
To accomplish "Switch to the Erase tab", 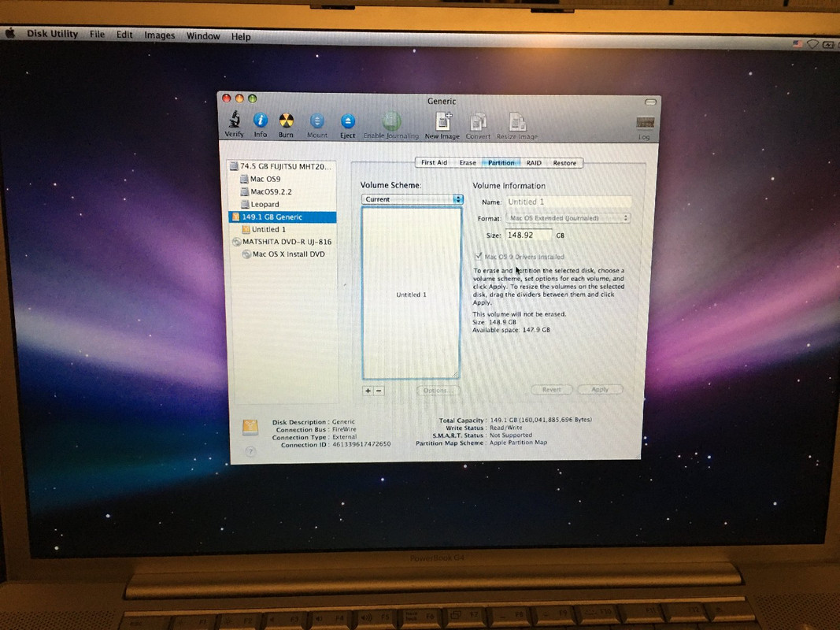I will coord(468,163).
